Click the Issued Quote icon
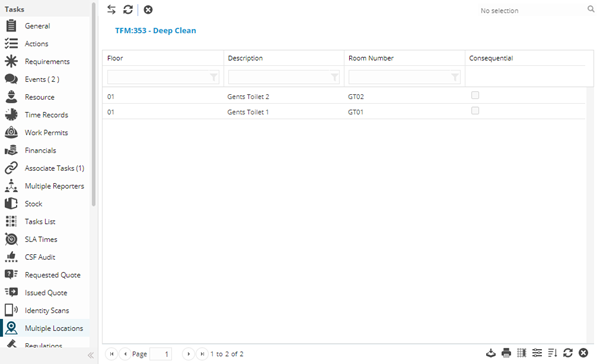Viewport: 600px width, 364px height. click(x=11, y=292)
